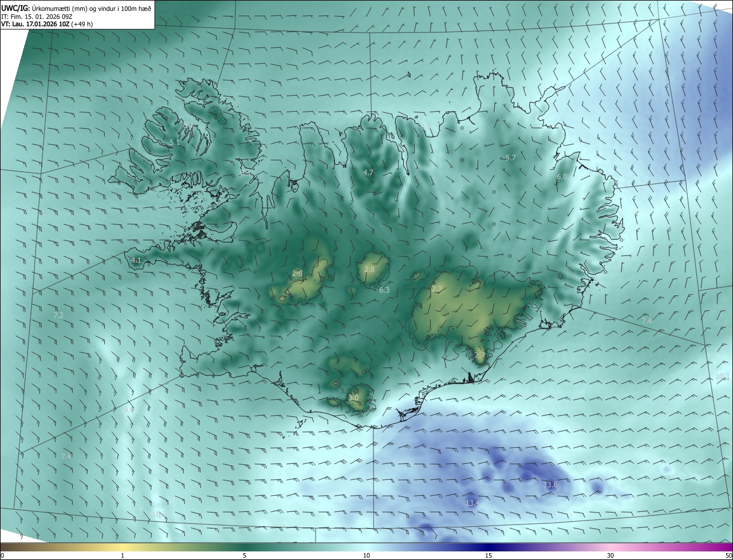Click the color scale tick label '10'
733x560 pixels.
tap(366, 555)
